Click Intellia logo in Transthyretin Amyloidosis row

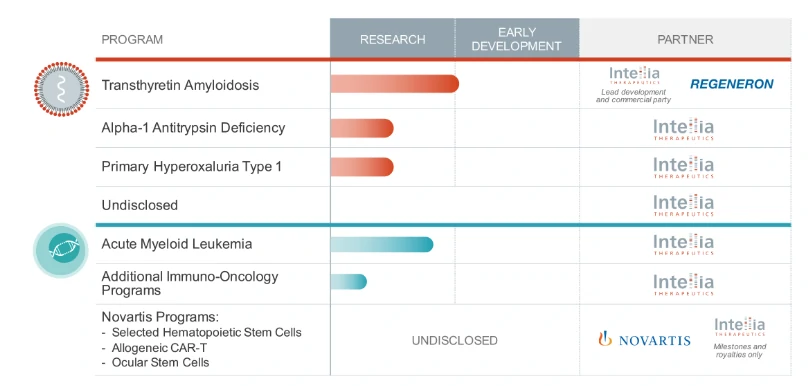coord(634,76)
